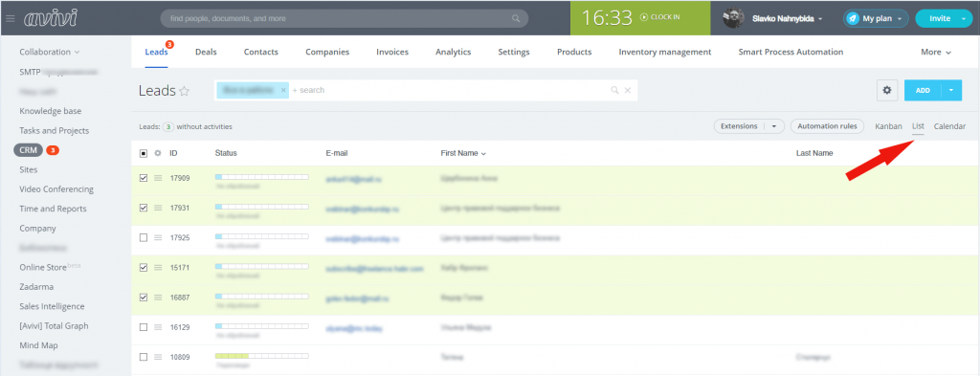Open the CRM Settings tab
Screen dimensions: 980x376
pos(514,53)
